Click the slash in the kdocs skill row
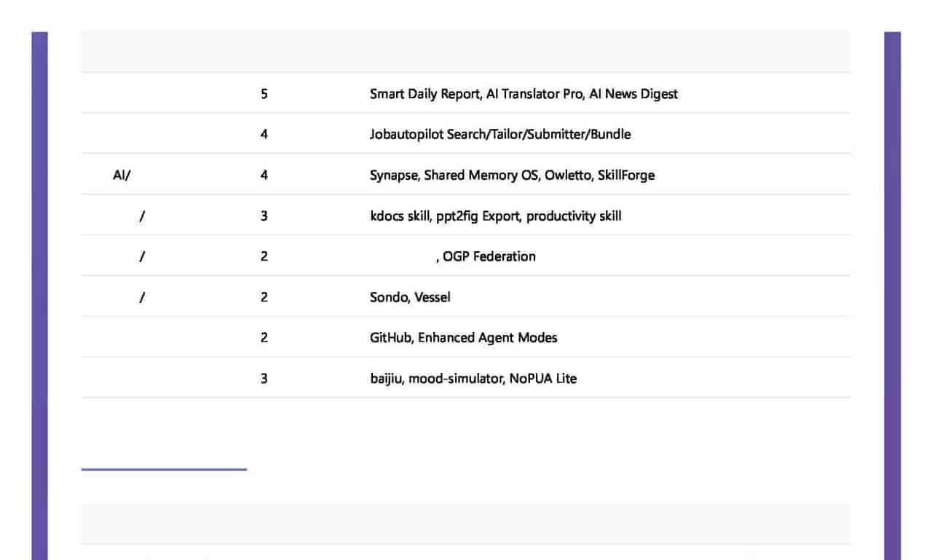This screenshot has width=932, height=560. pos(141,216)
